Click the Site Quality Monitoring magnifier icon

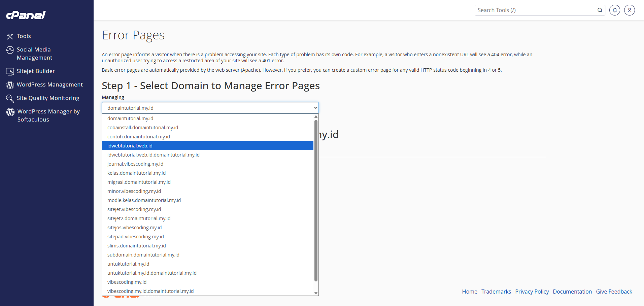(10, 98)
